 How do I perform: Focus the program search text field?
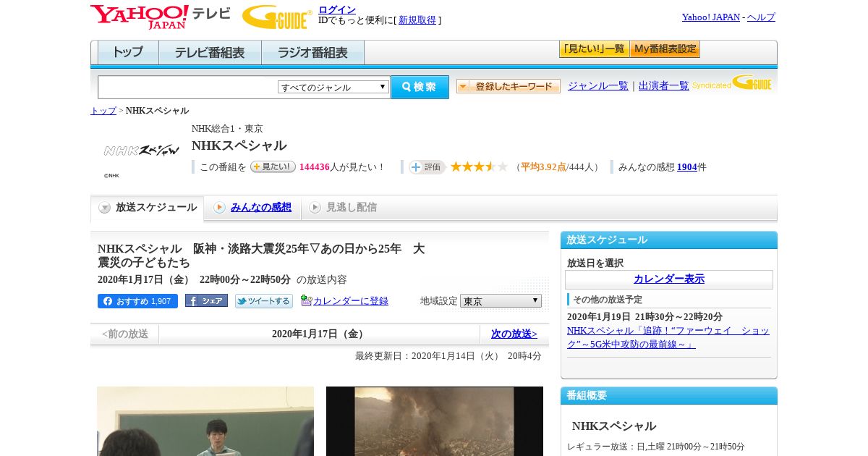(187, 87)
